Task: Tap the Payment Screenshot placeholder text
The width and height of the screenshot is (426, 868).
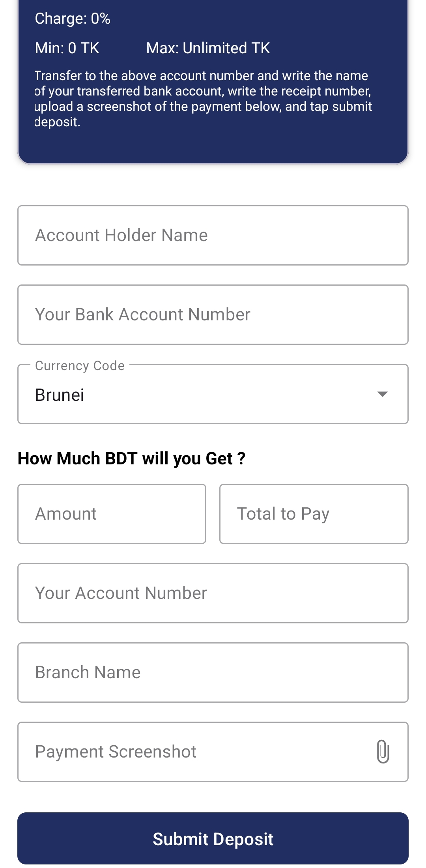Action: (116, 752)
